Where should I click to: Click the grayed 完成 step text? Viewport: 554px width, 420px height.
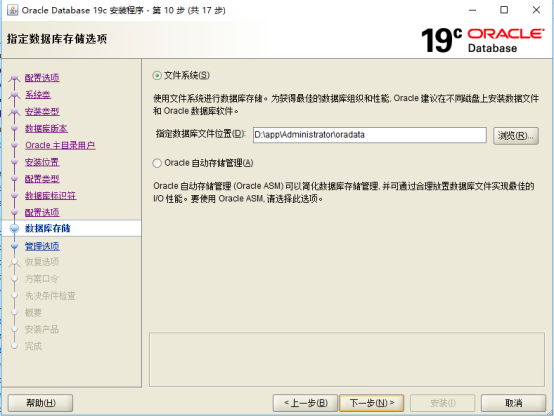pos(33,346)
